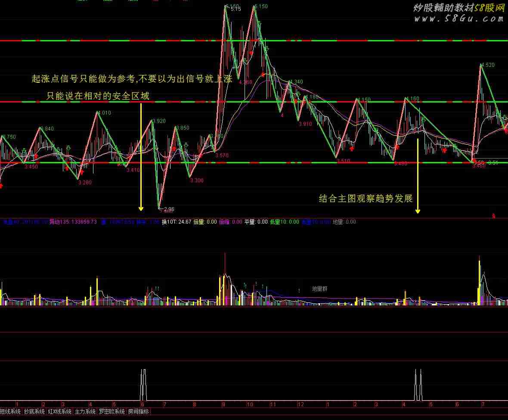Select the 3.850 peak price label

click(x=183, y=128)
